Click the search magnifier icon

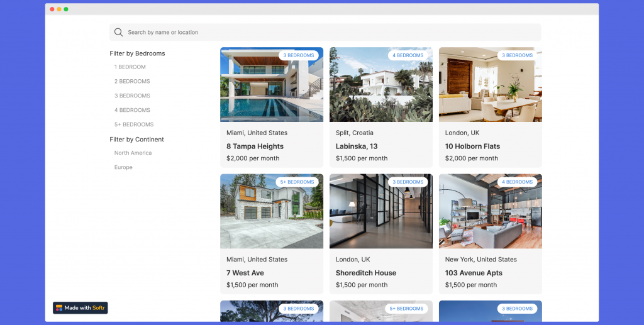coord(118,33)
